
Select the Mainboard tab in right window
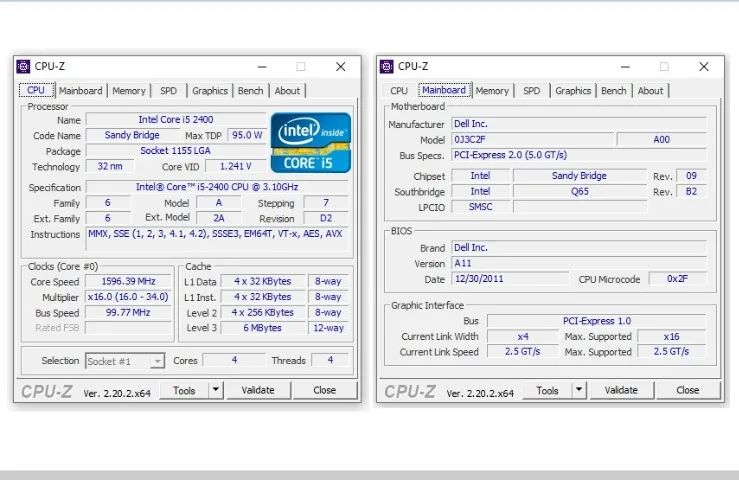(444, 90)
